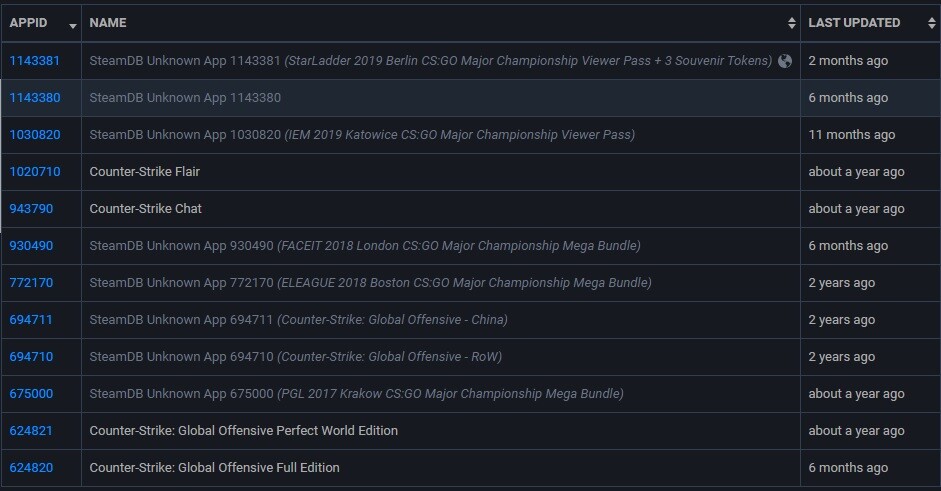941x491 pixels.
Task: Open app ID 694711 link
Action: pos(31,320)
